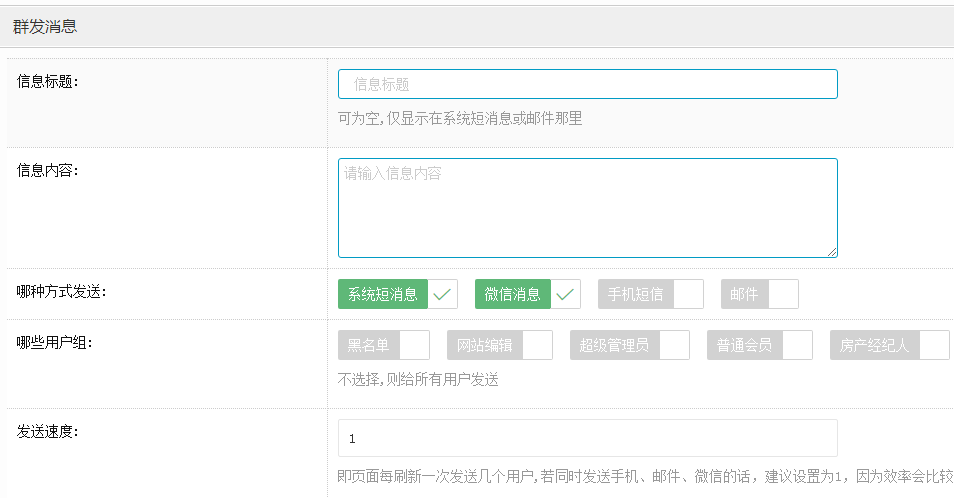The width and height of the screenshot is (954, 498).
Task: Enable 手机短信 sending method
Action: click(636, 294)
